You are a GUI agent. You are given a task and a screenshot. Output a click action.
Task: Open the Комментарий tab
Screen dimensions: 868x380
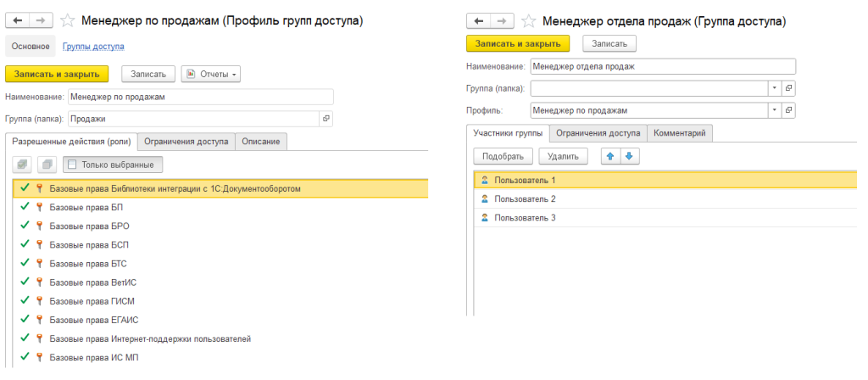point(682,133)
